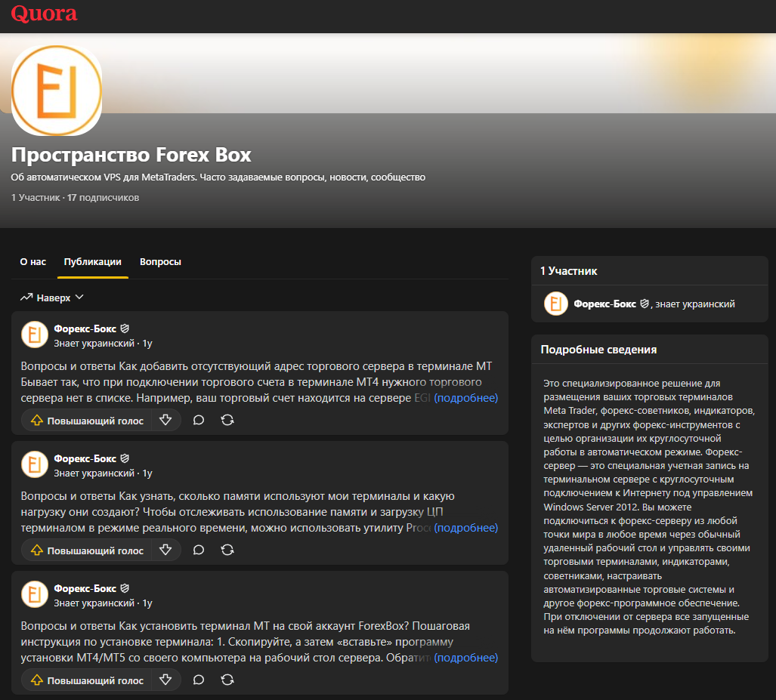Image resolution: width=776 pixels, height=700 pixels.
Task: Comment on the installing MT terminal post
Action: (x=199, y=680)
